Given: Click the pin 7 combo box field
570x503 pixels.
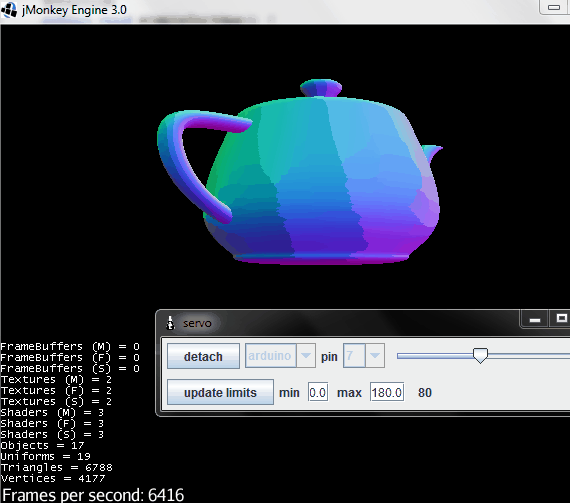Looking at the screenshot, I should 364,355.
